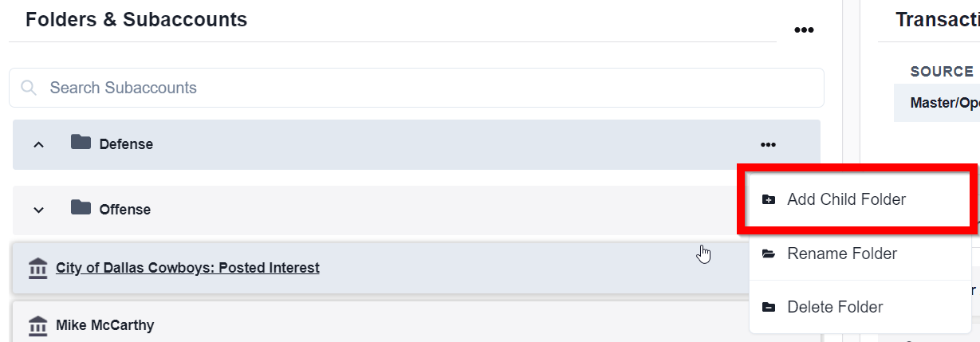The image size is (980, 342).
Task: Click the search magnifier icon
Action: pos(30,88)
